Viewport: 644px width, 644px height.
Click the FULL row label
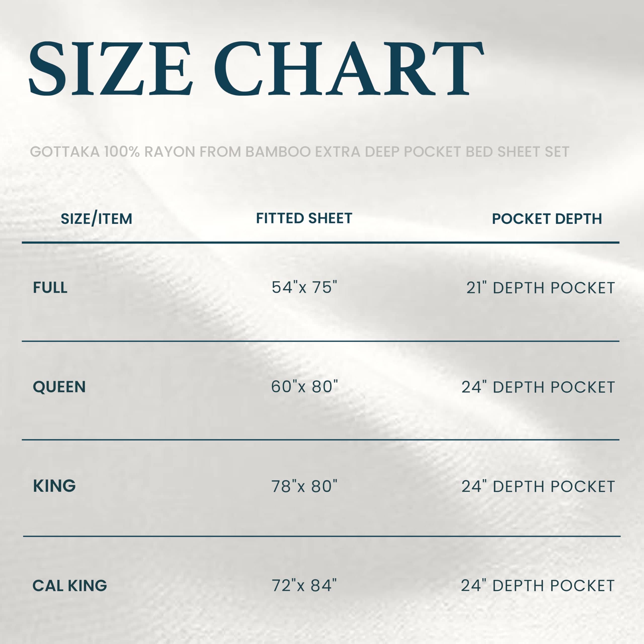pyautogui.click(x=50, y=288)
